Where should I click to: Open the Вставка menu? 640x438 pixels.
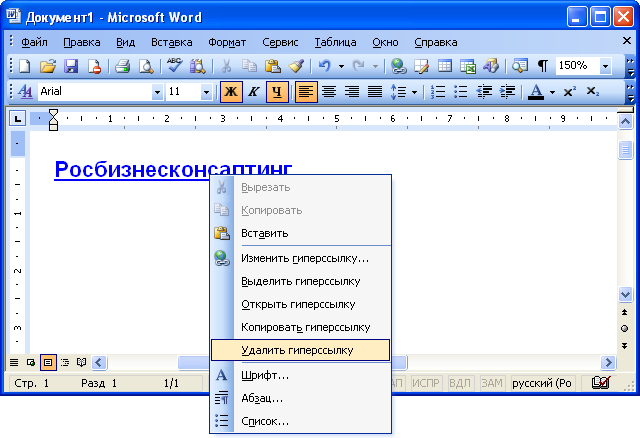pyautogui.click(x=172, y=42)
